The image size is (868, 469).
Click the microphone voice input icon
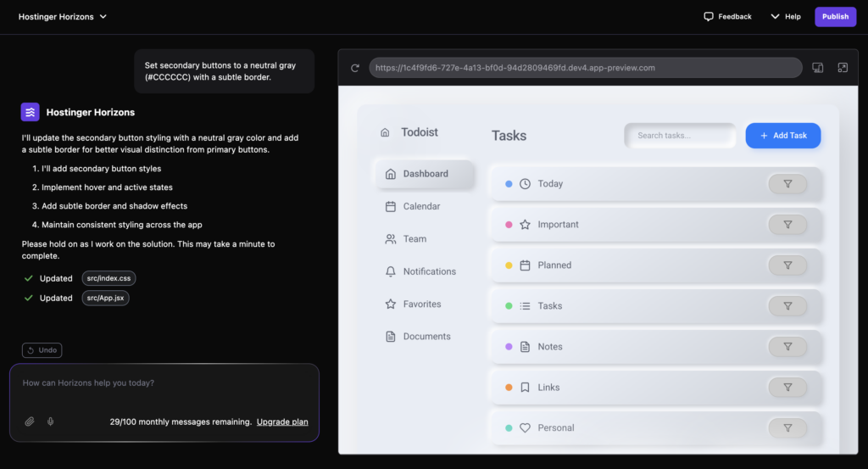(x=50, y=422)
